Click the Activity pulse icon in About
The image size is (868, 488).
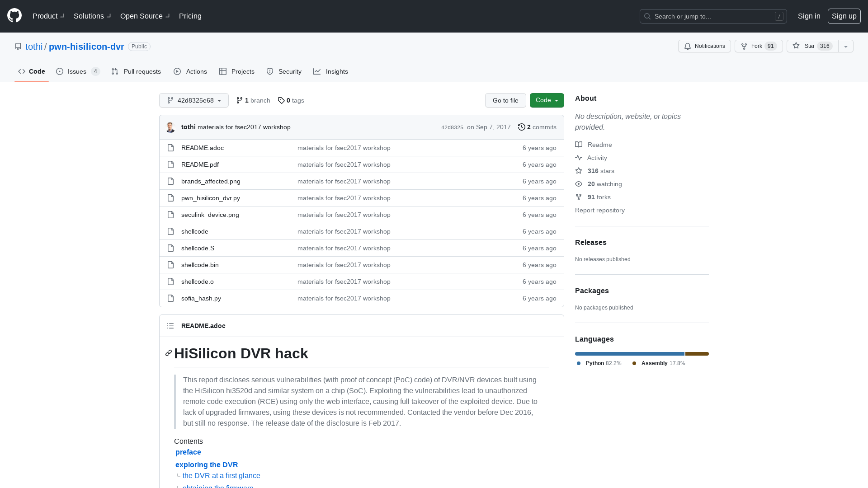[579, 158]
